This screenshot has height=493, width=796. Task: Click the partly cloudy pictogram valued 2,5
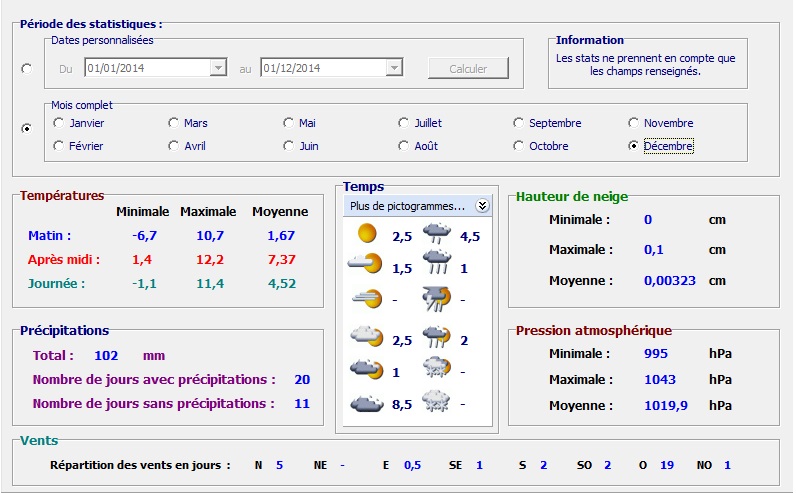367,336
